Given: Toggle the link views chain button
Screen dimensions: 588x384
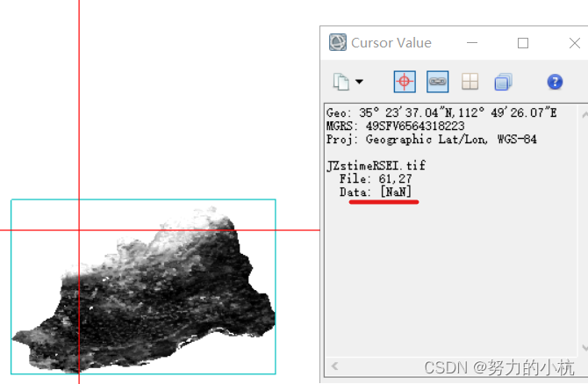Looking at the screenshot, I should click(x=437, y=82).
